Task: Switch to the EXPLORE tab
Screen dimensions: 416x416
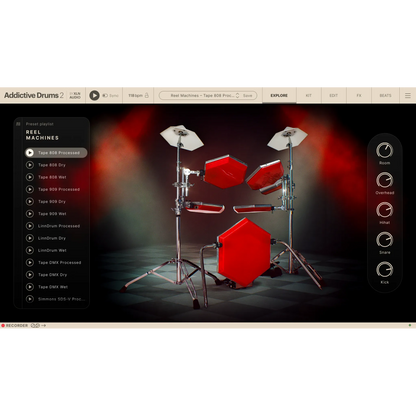Action: click(x=279, y=95)
